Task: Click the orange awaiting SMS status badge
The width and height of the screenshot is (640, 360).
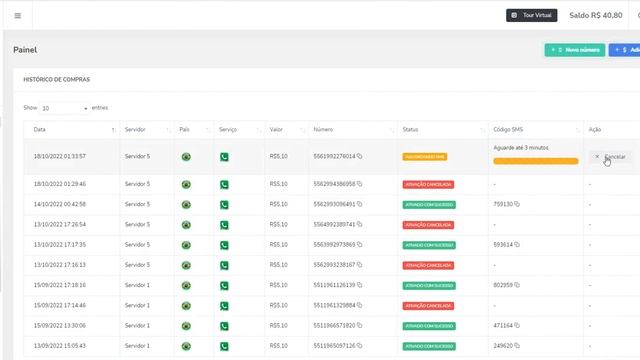Action: pyautogui.click(x=424, y=157)
